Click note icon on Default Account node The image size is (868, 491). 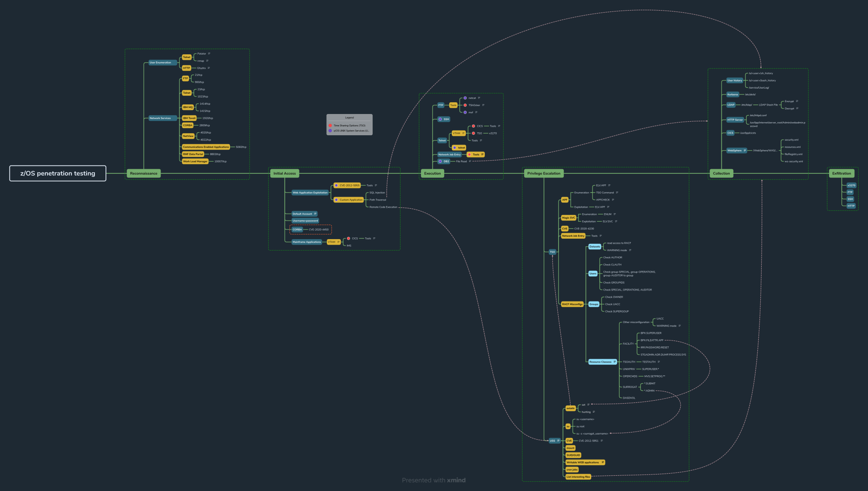[x=315, y=214]
